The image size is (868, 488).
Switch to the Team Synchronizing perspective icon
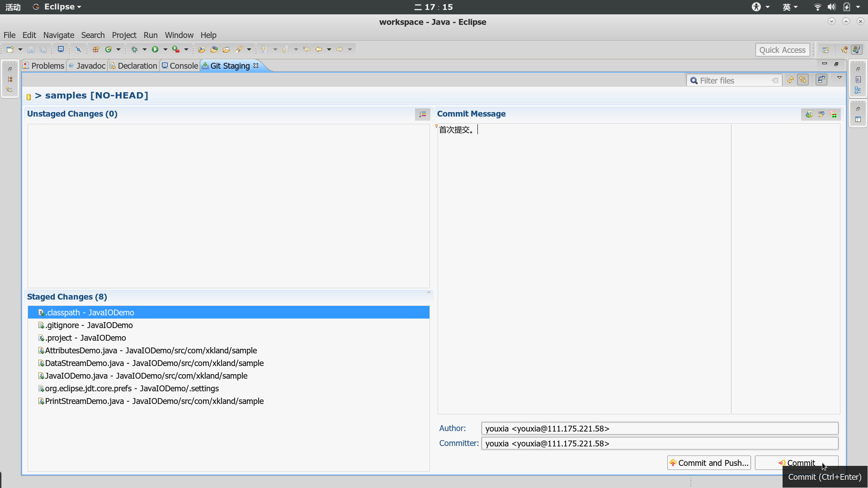tap(844, 50)
